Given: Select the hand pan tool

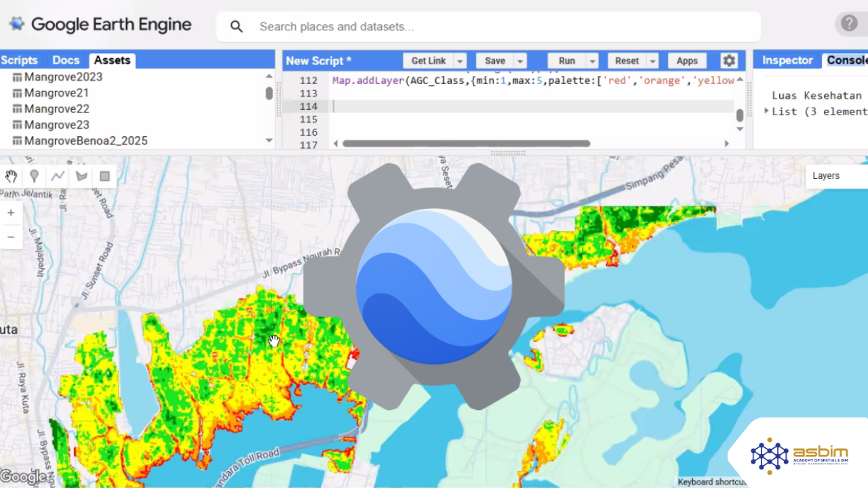Looking at the screenshot, I should pyautogui.click(x=11, y=176).
